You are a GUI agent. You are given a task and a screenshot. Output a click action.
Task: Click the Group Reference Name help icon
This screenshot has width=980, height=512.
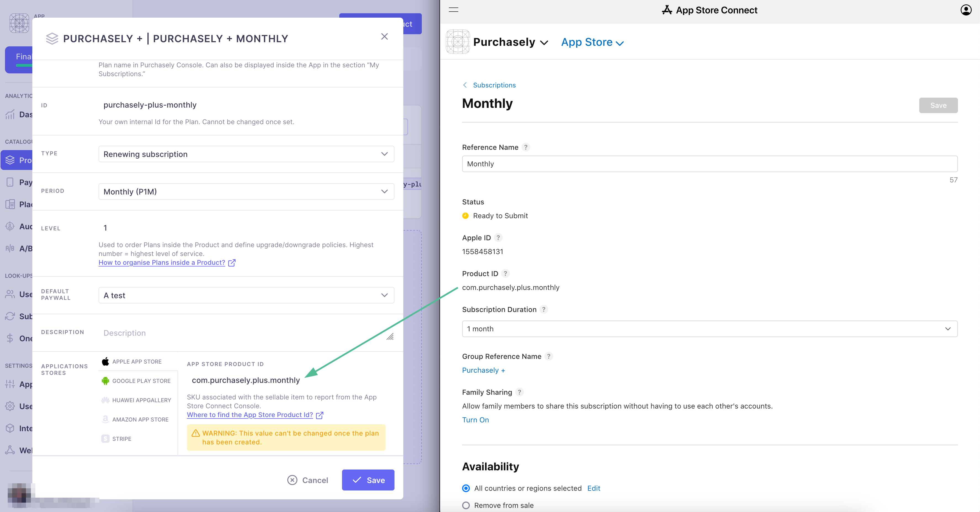[x=549, y=356]
